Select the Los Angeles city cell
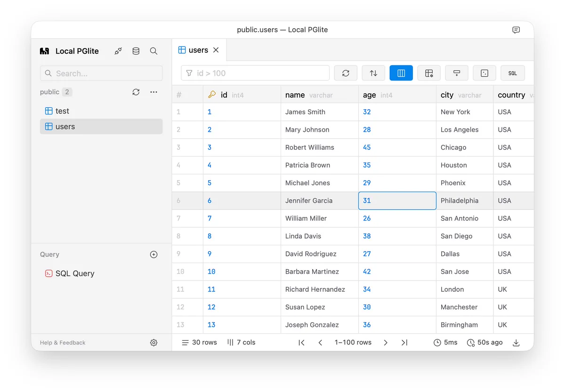Viewport: 565px width, 392px height. coord(465,130)
